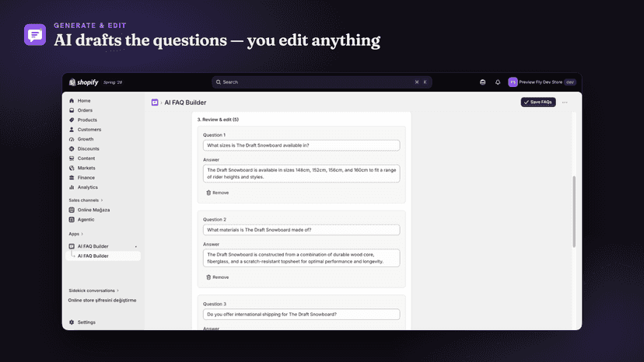
Task: Edit the Question 2 answer field
Action: [301, 258]
